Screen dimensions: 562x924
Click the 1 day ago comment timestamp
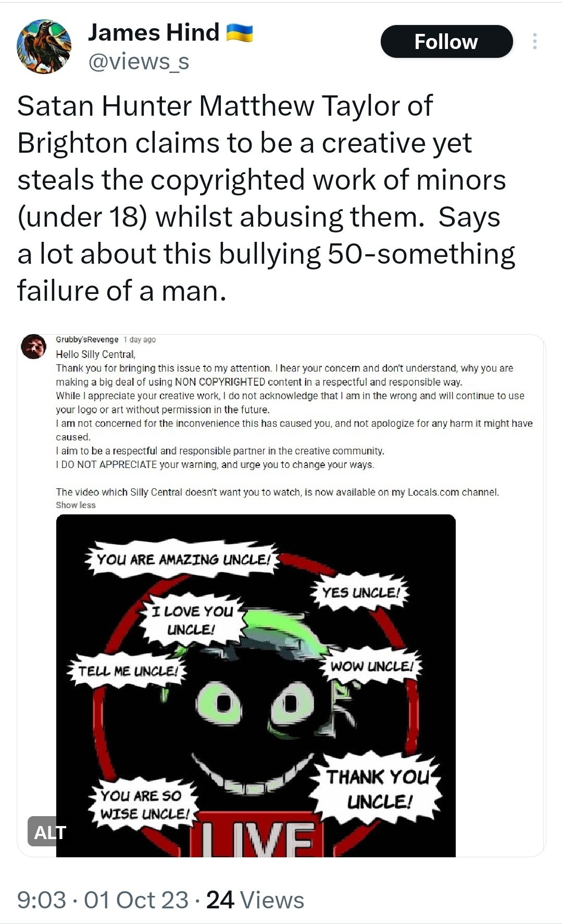click(x=140, y=340)
